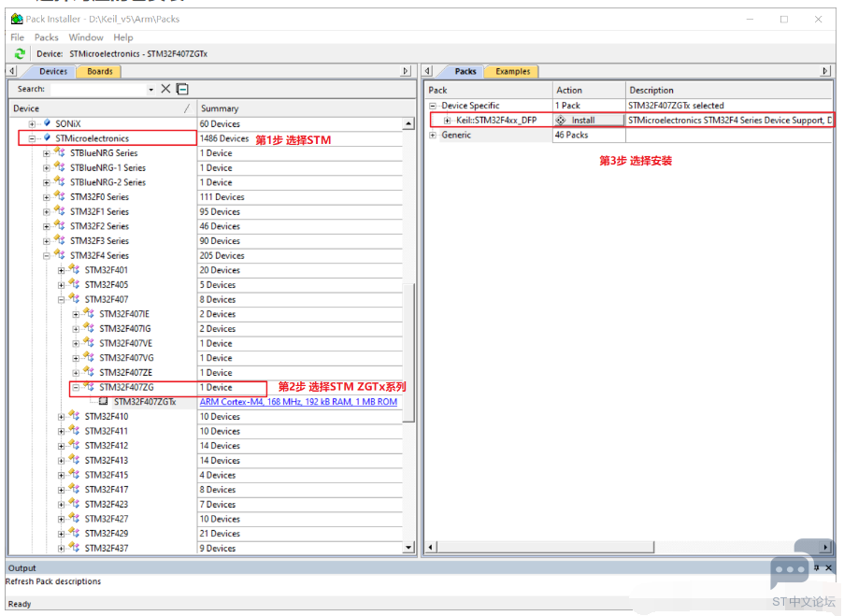Click the device tree vertical scrollbar thumb
This screenshot has width=844, height=616.
(408, 352)
